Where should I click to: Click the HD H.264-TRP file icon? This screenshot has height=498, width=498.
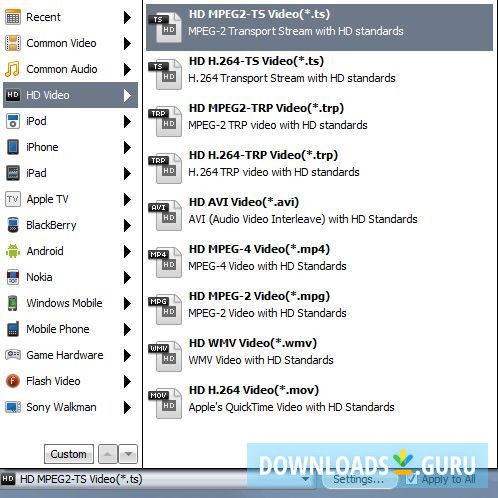165,168
